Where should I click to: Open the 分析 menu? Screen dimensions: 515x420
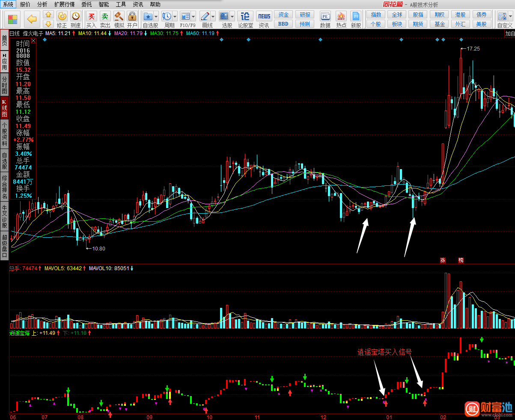point(42,4)
